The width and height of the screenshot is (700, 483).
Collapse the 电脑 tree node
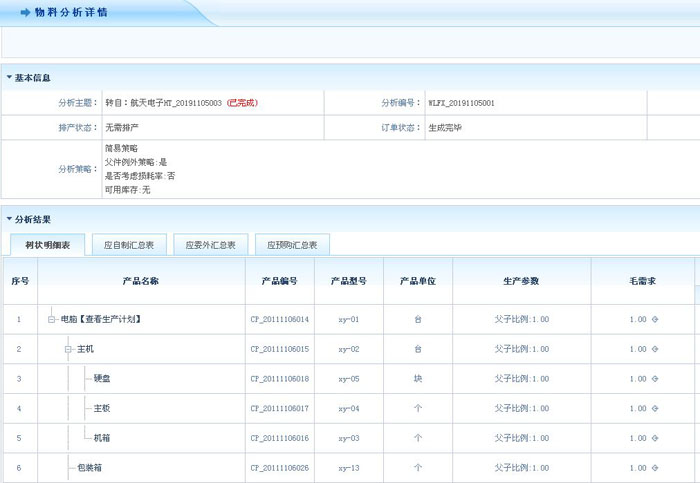(x=52, y=320)
